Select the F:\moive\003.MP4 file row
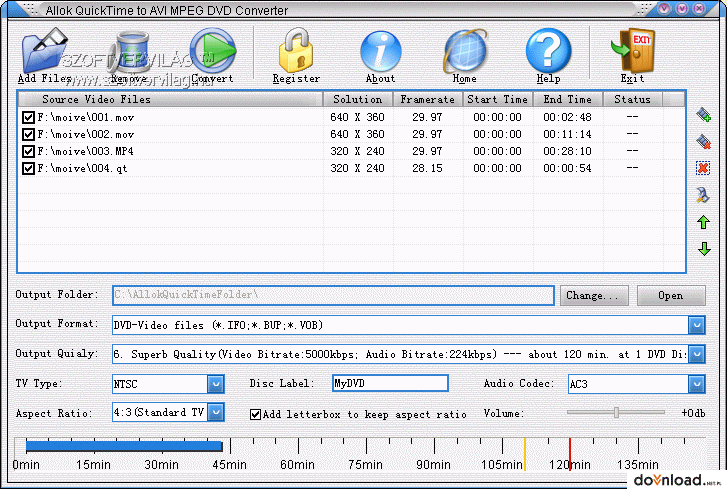The height and width of the screenshot is (489, 727). pyautogui.click(x=352, y=151)
